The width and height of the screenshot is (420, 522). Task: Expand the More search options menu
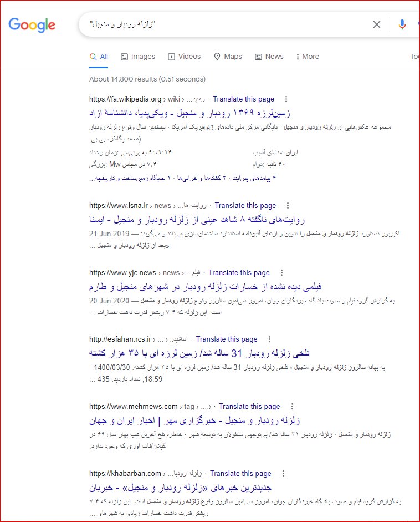click(308, 57)
